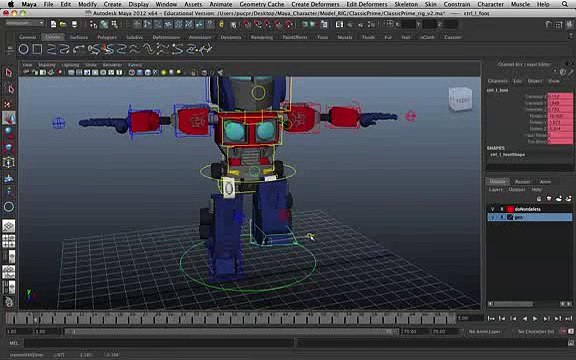Open the No Character Set selector
Image resolution: width=576 pixels, height=360 pixels.
point(536,332)
